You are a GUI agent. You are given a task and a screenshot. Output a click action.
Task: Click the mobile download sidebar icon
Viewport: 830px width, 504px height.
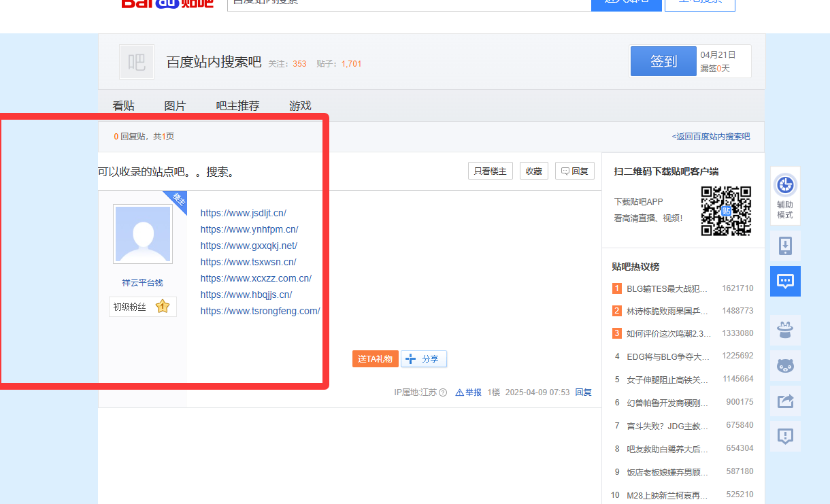pos(785,246)
